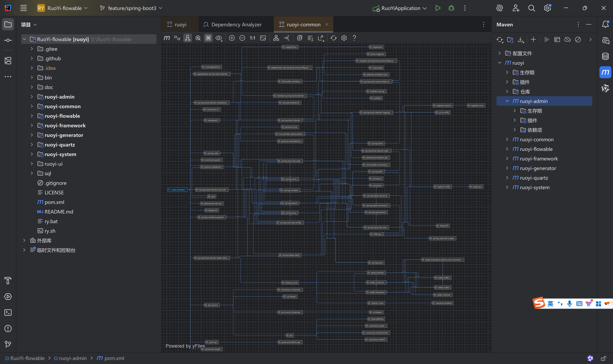Screen dimensions: 613x364
Task: Toggle the Project tool window folder button
Action: click(x=8, y=24)
